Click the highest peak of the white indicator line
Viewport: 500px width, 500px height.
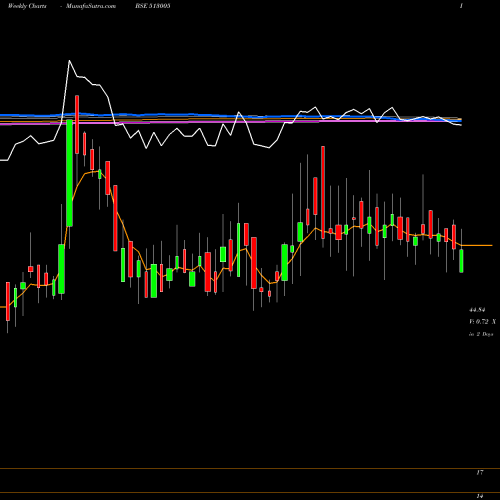pos(69,61)
